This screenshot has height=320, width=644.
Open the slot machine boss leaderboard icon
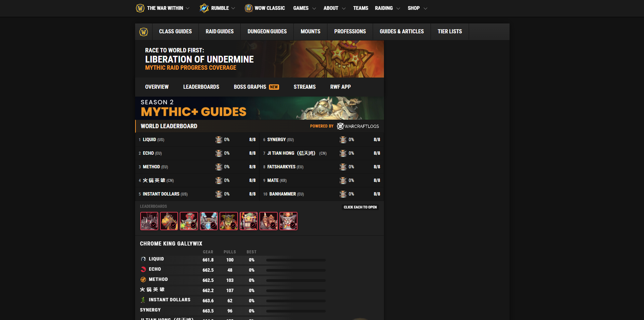click(x=248, y=221)
